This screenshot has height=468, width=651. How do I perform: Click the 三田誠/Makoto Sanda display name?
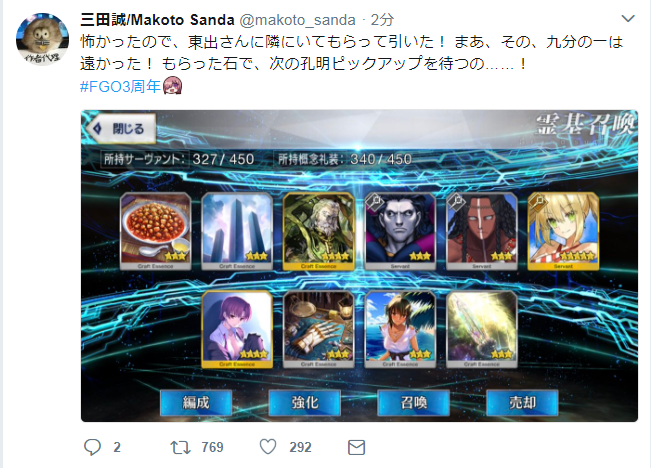point(157,20)
